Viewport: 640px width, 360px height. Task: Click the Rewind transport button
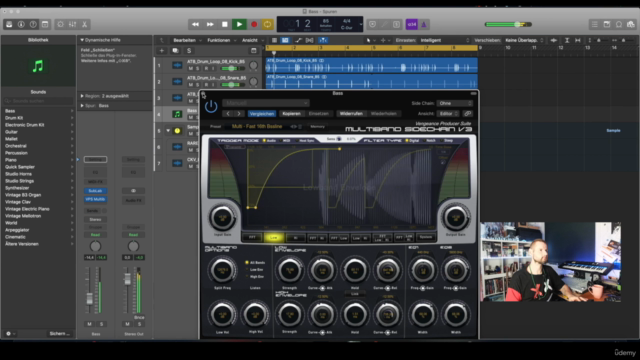point(196,24)
